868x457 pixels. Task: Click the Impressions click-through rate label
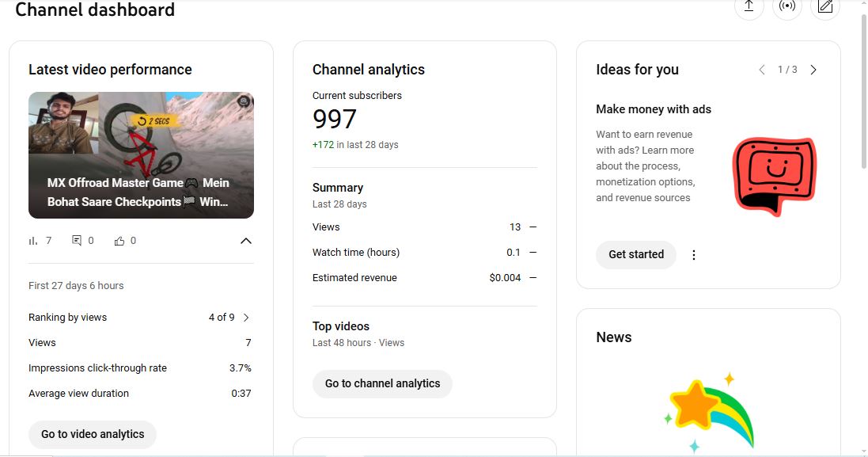97,368
